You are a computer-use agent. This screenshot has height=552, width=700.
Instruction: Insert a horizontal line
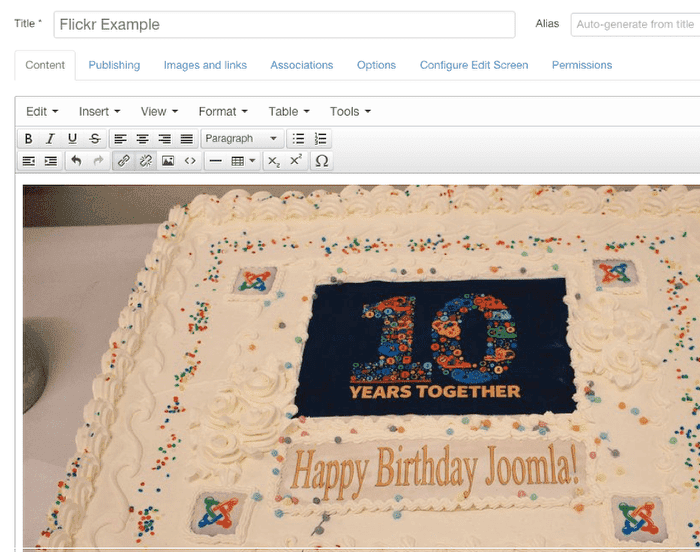(x=216, y=161)
